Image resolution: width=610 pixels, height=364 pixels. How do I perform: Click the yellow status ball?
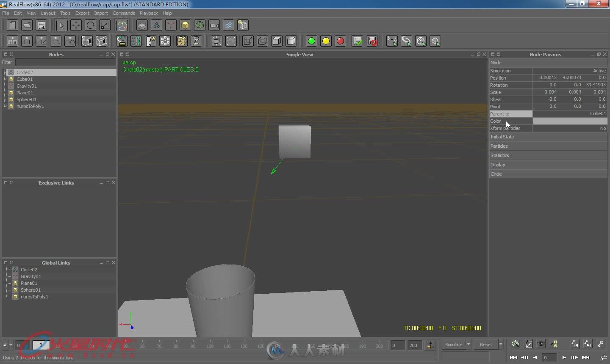326,41
